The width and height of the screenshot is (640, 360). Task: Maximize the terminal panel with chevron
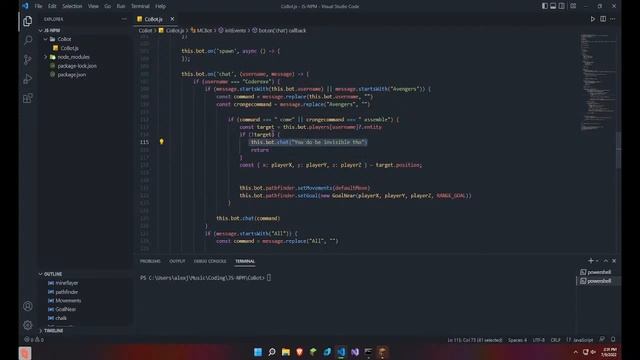(x=606, y=261)
